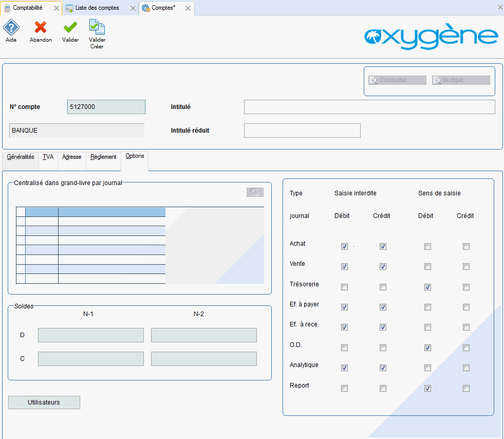Screen dimensions: 504x439
Task: Click the Budget button
Action: pos(461,80)
